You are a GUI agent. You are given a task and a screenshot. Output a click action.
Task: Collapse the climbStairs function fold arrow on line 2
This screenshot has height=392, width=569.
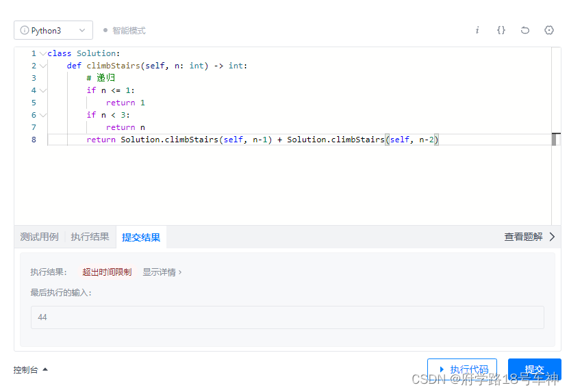(43, 66)
